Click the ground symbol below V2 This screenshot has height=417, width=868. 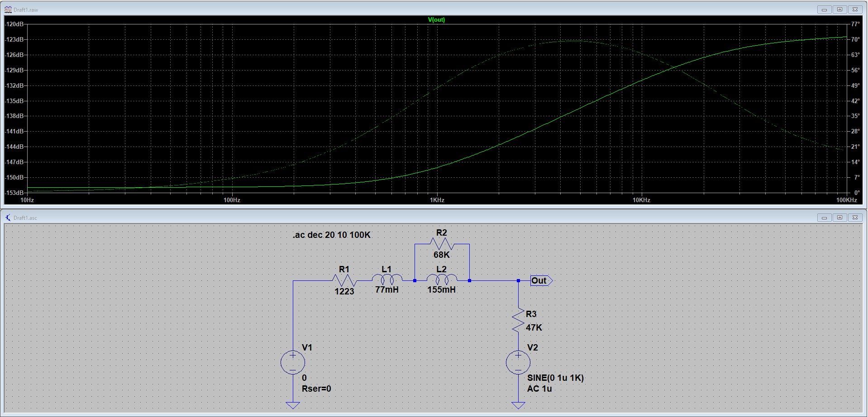pyautogui.click(x=518, y=405)
